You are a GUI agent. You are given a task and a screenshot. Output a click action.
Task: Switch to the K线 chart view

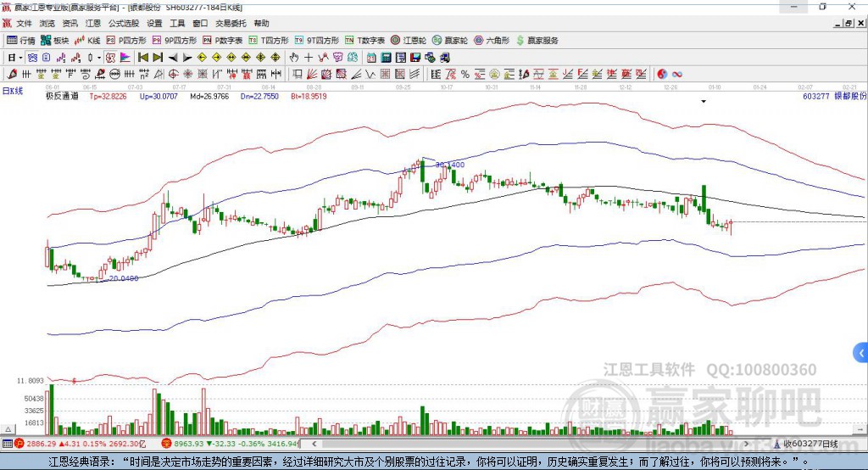(x=87, y=41)
